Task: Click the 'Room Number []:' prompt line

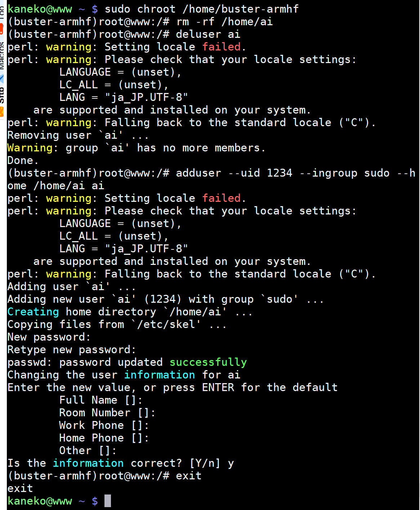Action: pyautogui.click(x=107, y=413)
